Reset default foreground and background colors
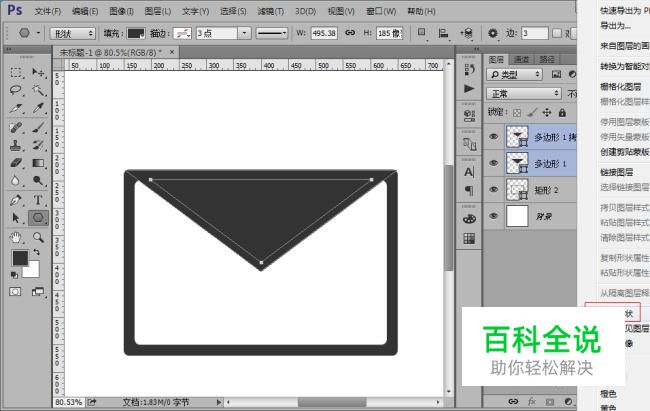Image resolution: width=650 pixels, height=411 pixels. [14, 275]
